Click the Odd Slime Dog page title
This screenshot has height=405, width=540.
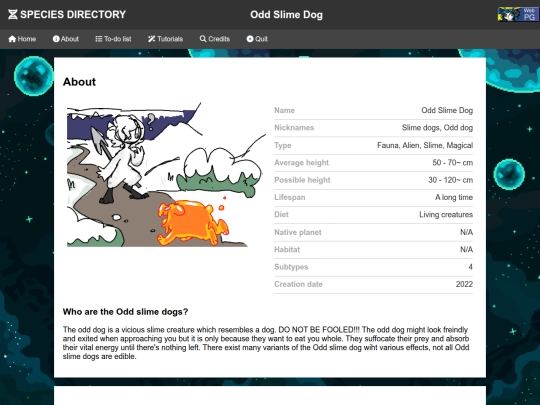point(287,15)
